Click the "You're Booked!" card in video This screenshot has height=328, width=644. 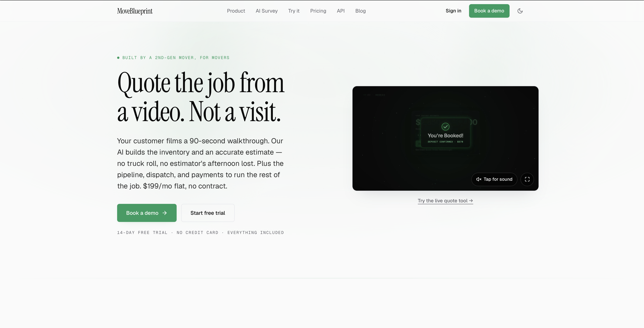445,133
